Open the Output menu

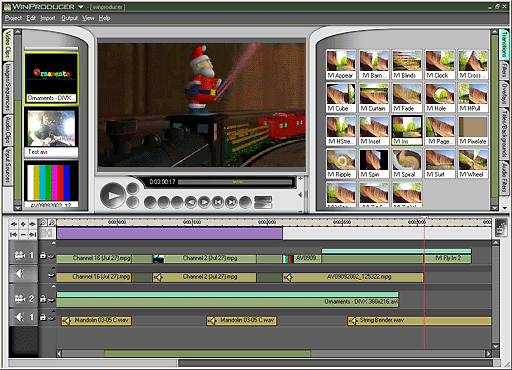(x=69, y=18)
